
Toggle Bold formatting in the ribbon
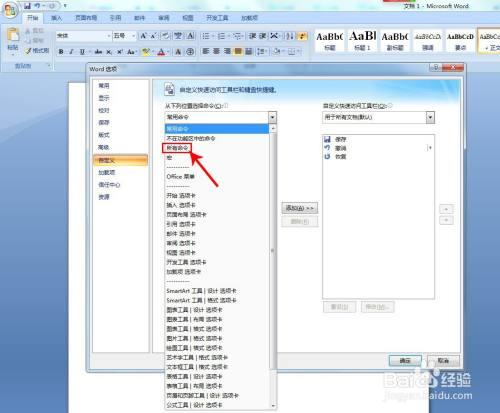(61, 52)
